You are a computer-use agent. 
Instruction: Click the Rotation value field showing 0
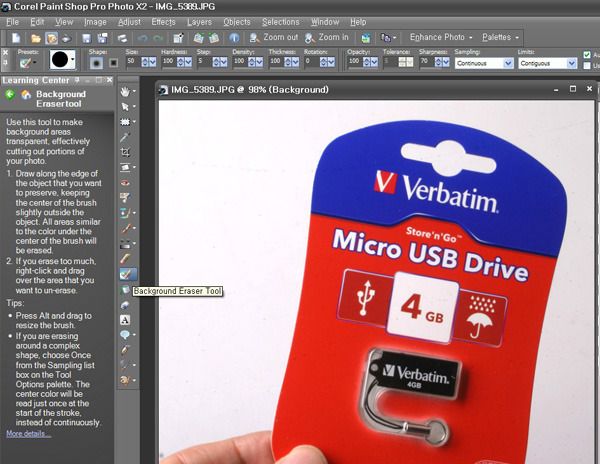pos(311,62)
